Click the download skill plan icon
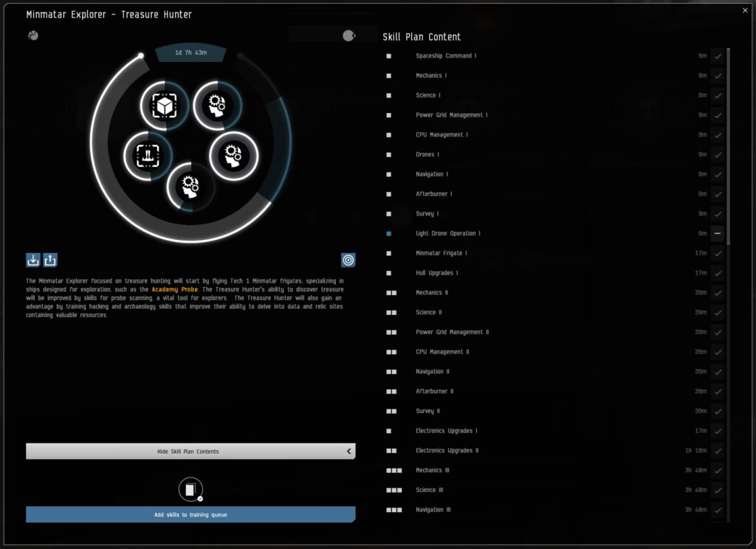Viewport: 756px width, 549px height. (32, 260)
